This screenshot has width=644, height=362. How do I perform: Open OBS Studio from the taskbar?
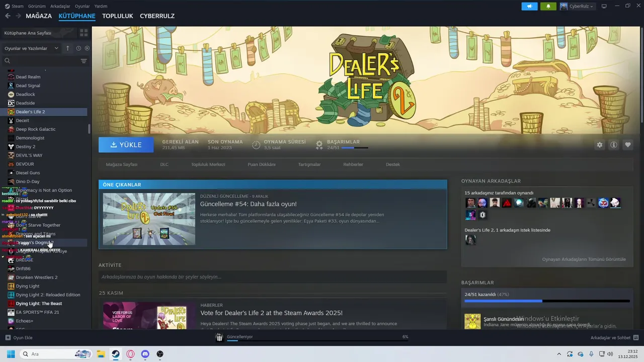[x=160, y=354]
